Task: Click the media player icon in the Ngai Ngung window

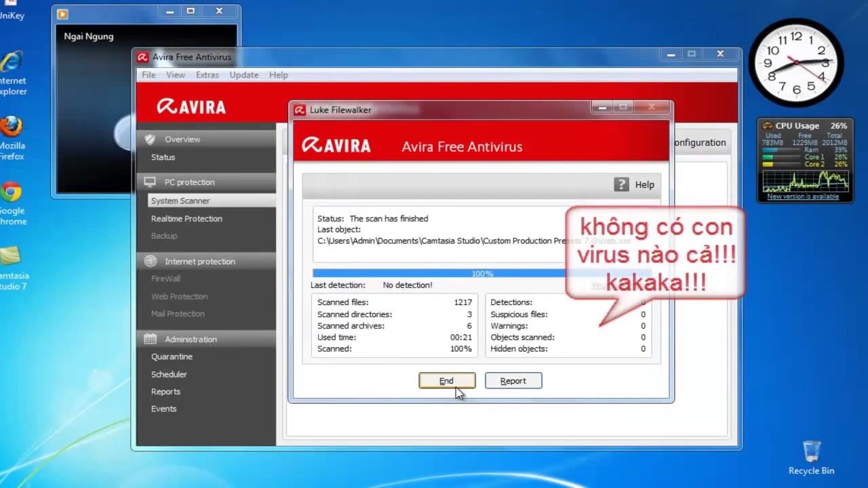Action: point(62,13)
